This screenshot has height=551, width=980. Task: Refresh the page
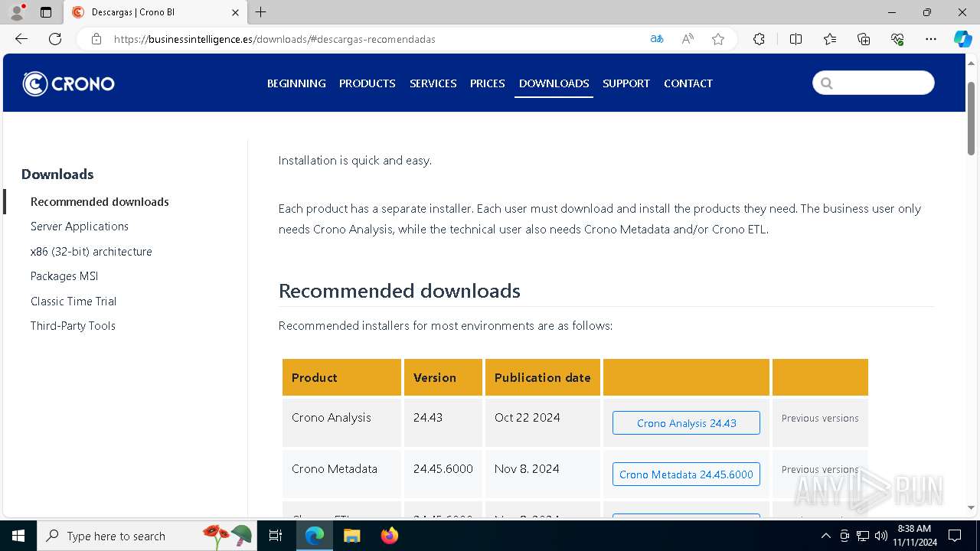pos(55,39)
